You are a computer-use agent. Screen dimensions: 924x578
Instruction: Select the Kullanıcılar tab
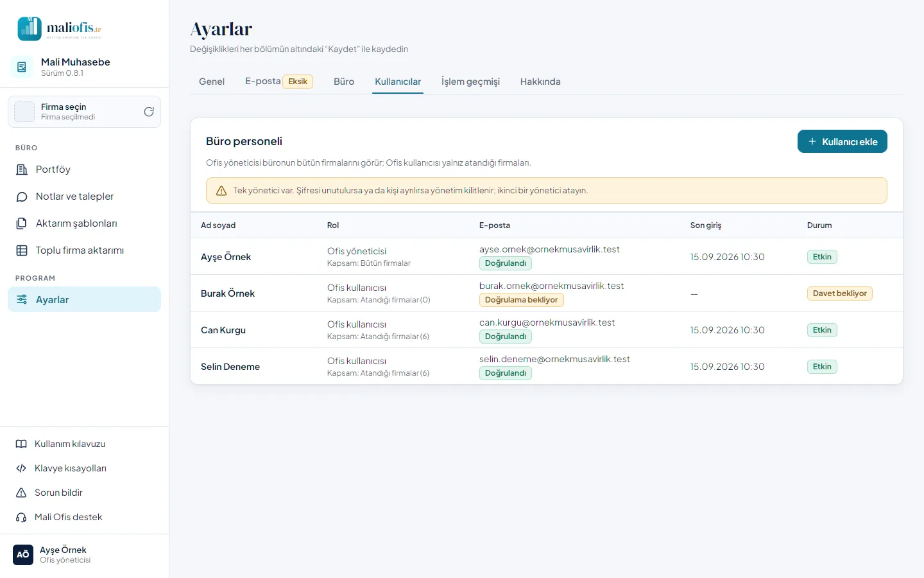point(398,82)
